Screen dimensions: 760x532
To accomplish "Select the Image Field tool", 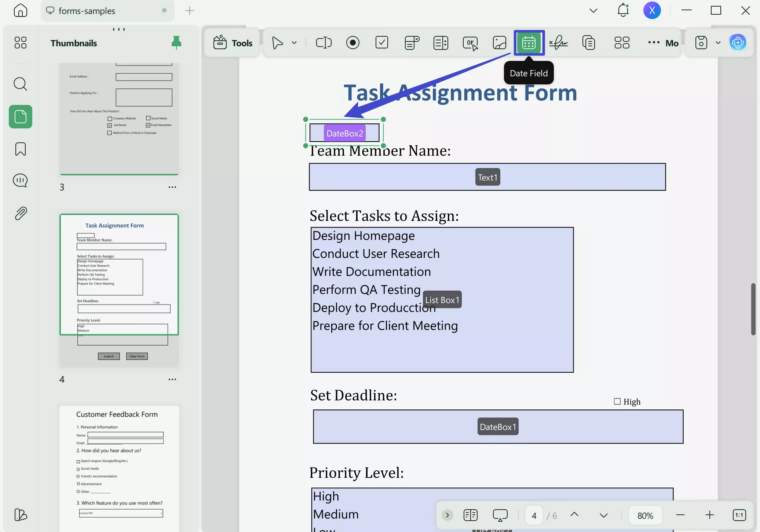I will point(499,43).
